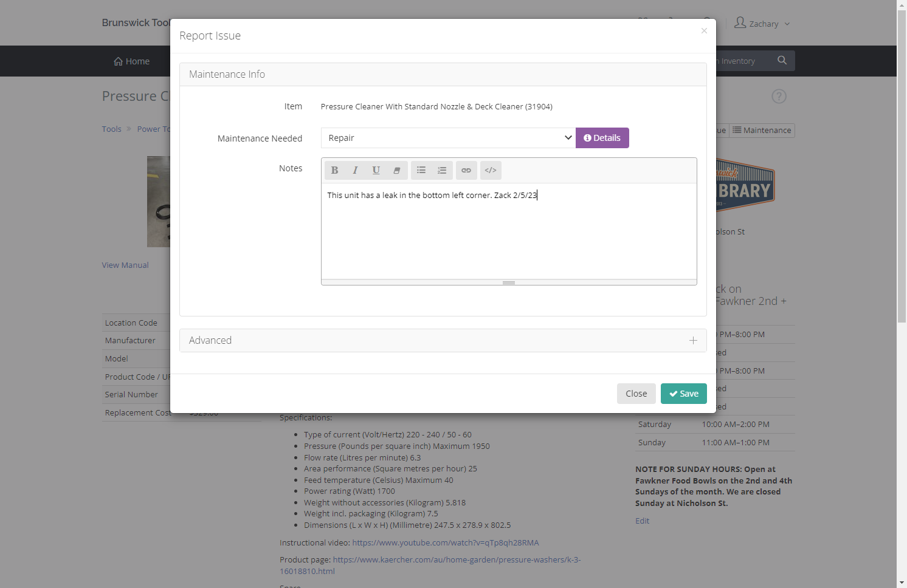Open the YouTube instructional video link
This screenshot has height=588, width=907.
pyautogui.click(x=446, y=543)
